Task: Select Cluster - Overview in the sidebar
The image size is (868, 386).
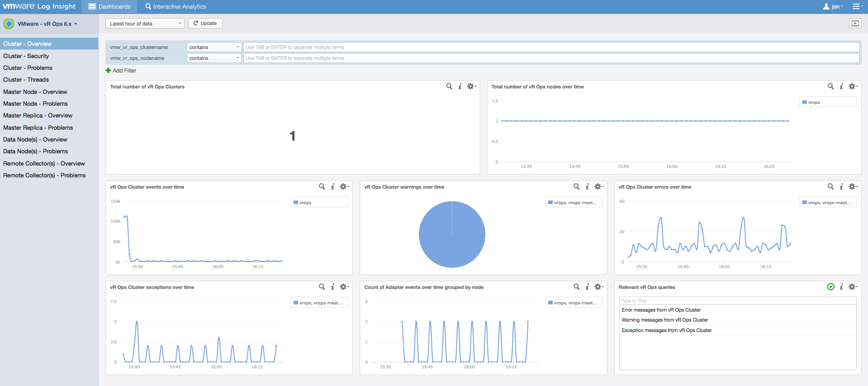Action: [49, 44]
